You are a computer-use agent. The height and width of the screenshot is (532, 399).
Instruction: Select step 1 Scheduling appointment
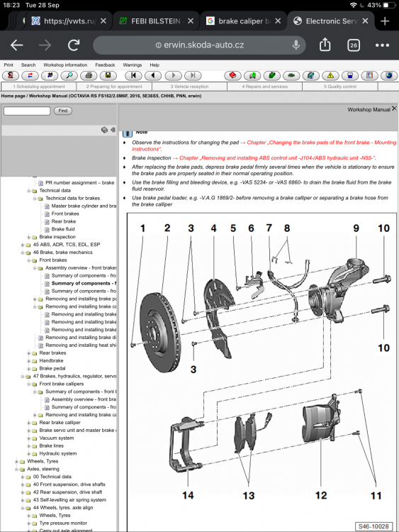click(39, 87)
